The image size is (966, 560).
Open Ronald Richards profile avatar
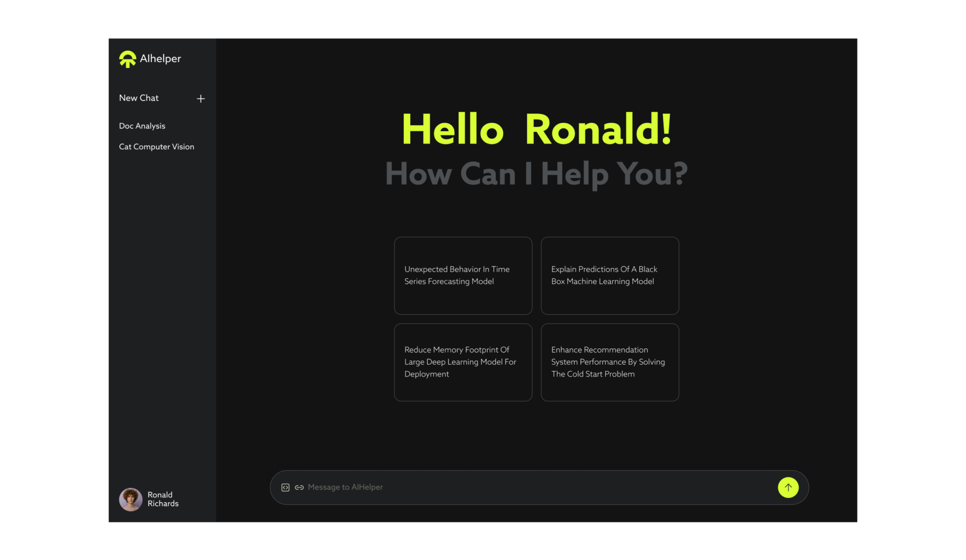[131, 499]
